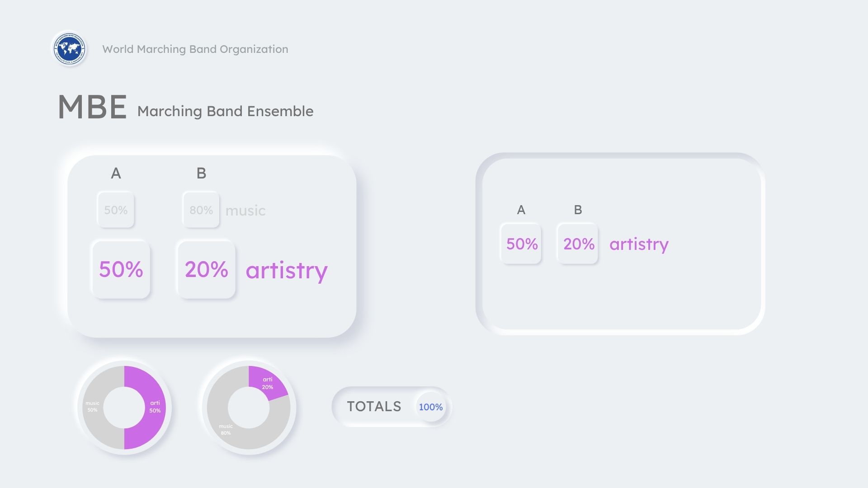Click the small 20% tile in right panel
Viewport: 868px width, 488px height.
click(578, 244)
